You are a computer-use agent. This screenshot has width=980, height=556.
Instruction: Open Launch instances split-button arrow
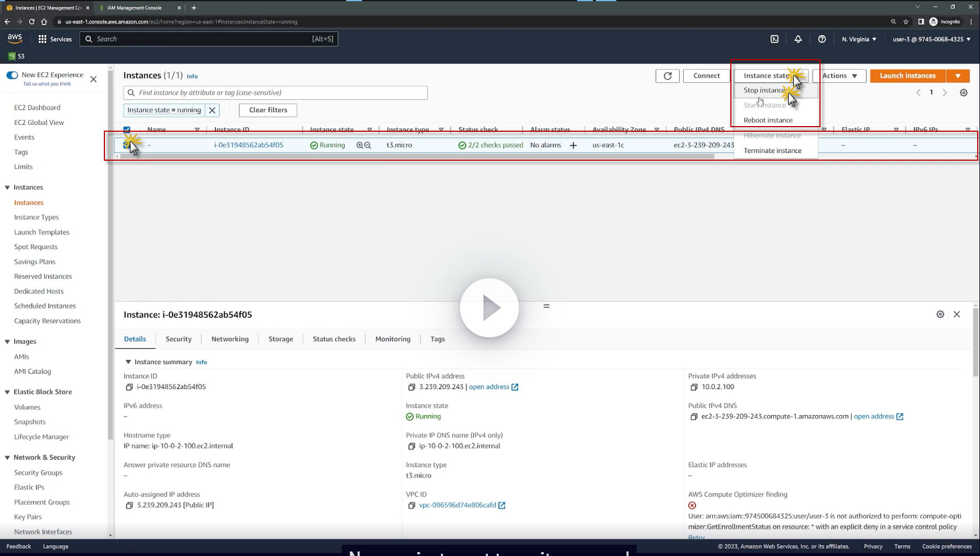[958, 76]
